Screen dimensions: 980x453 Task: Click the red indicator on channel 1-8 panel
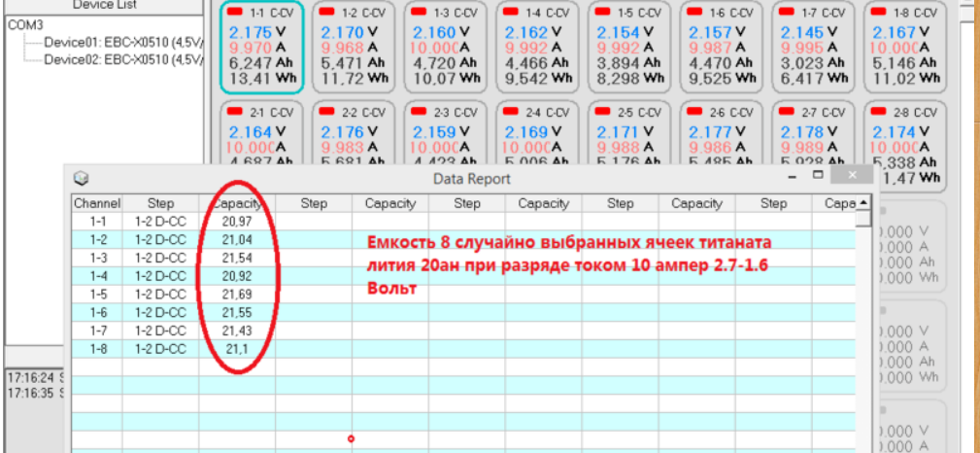point(878,14)
